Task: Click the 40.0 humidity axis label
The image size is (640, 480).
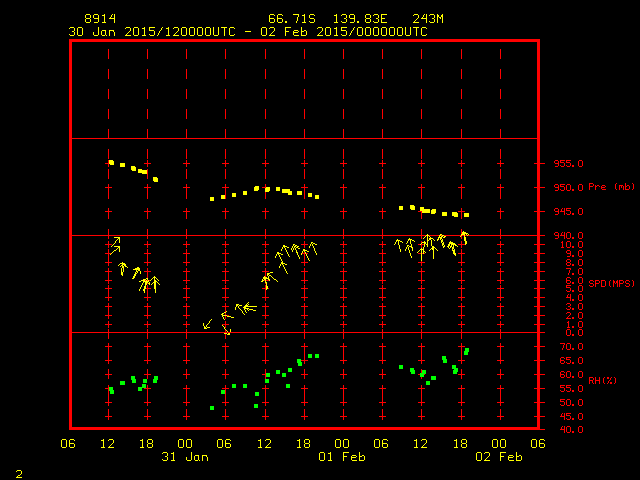Action: pos(571,430)
